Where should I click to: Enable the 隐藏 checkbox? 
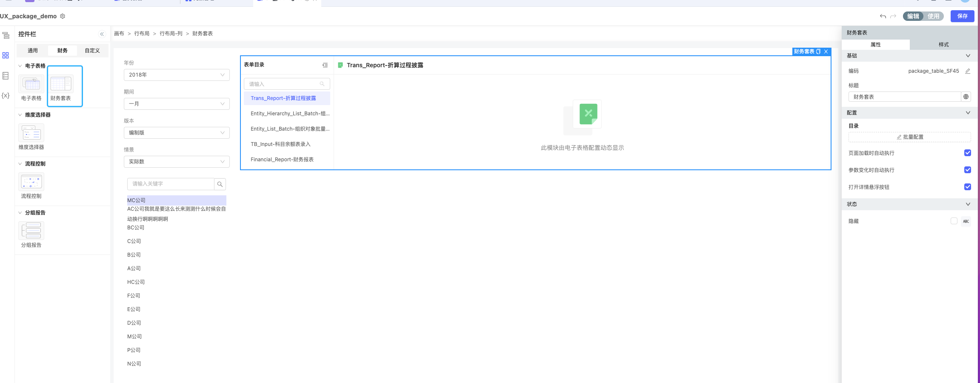click(954, 221)
